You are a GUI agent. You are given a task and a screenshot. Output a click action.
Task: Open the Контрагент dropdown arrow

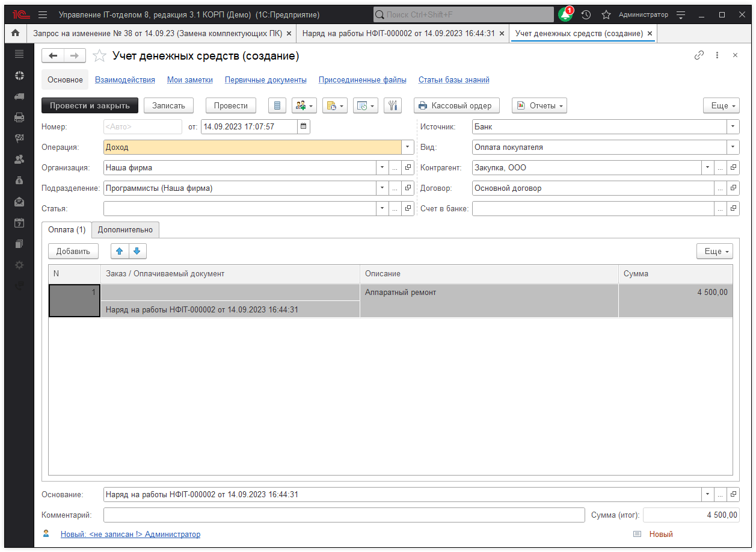[707, 167]
